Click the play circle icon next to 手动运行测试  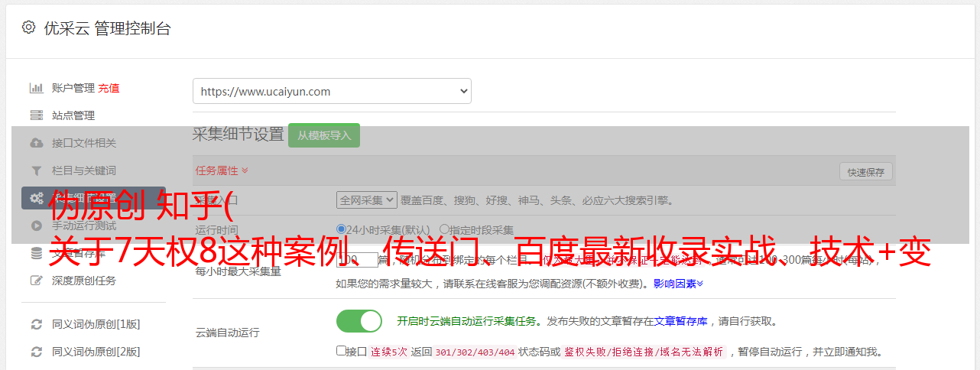tap(36, 226)
